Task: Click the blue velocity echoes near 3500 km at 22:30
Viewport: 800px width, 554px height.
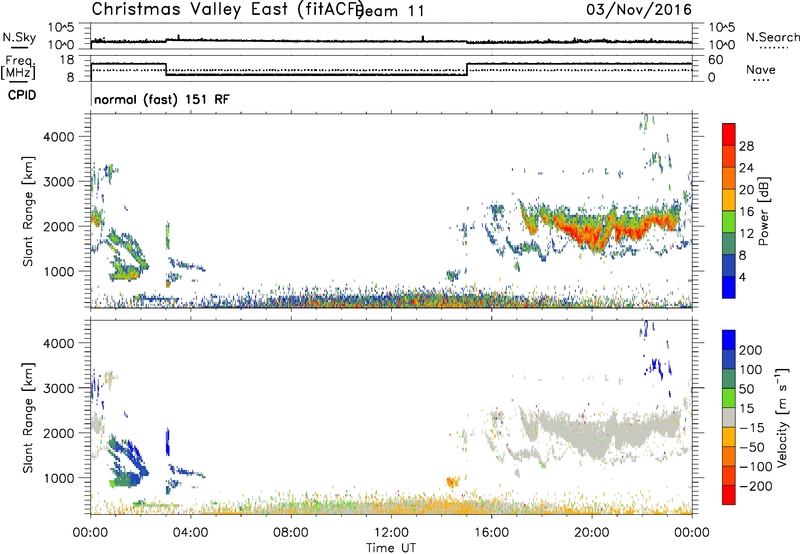Action: coord(657,366)
